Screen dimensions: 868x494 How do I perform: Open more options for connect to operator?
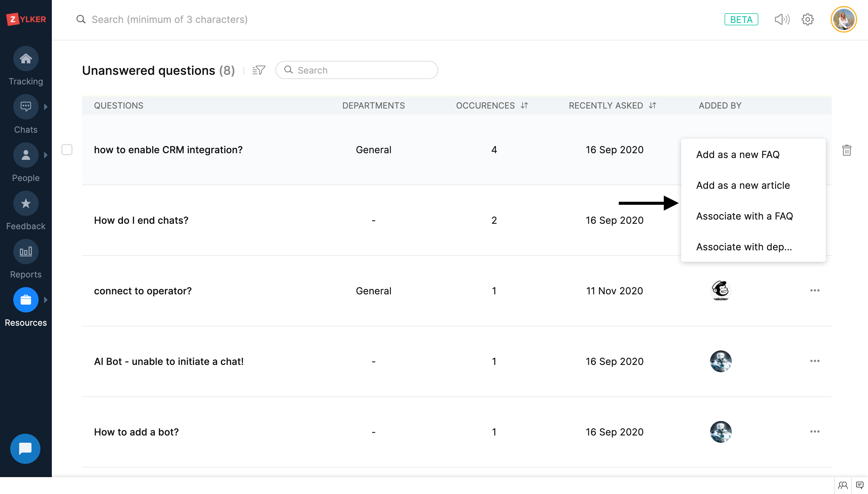click(x=815, y=290)
